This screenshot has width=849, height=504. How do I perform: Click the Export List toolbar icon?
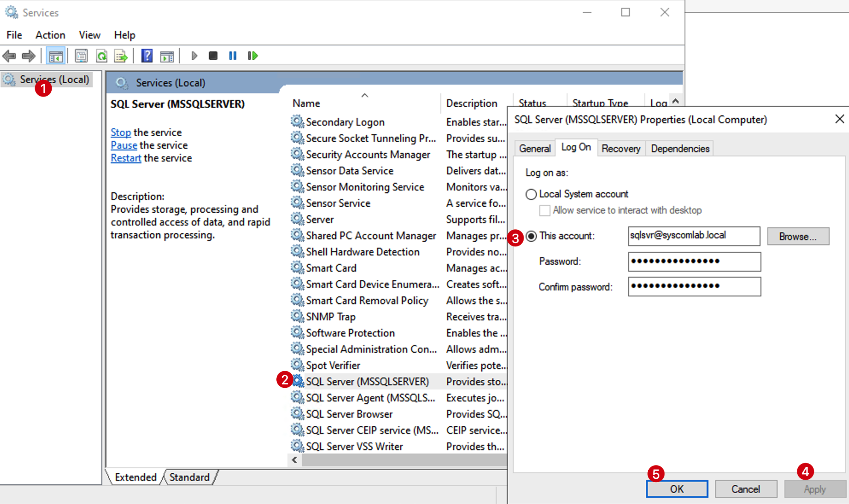point(121,56)
